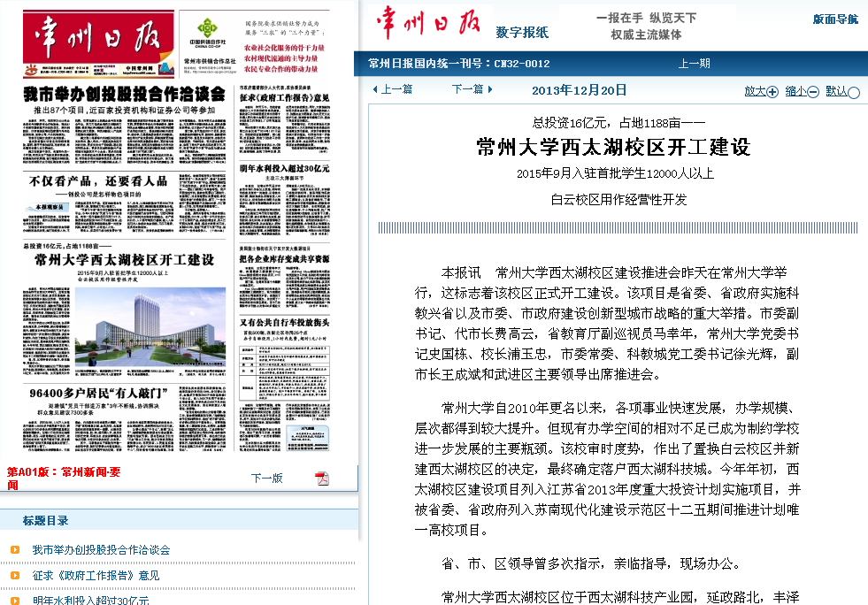Go to 上一期 previous issue
The image size is (868, 605).
695,64
